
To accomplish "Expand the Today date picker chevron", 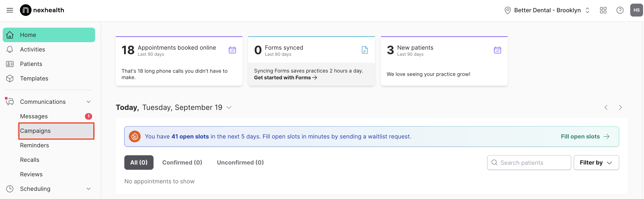I will (229, 108).
